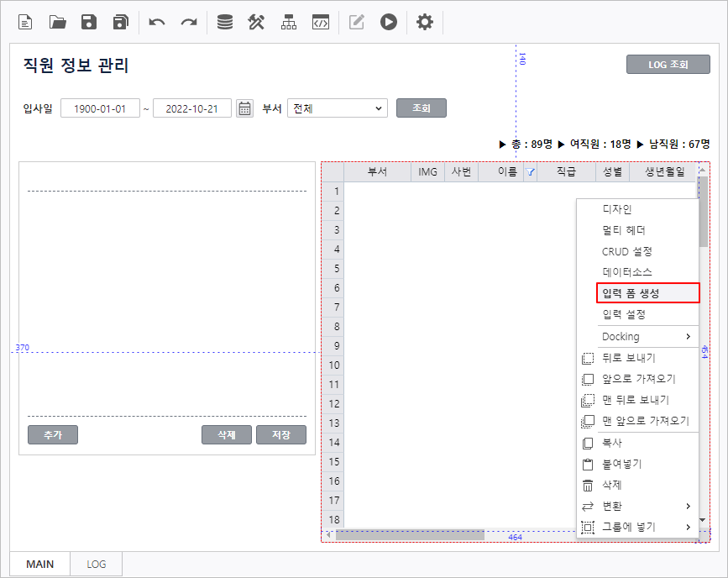Click the save all icon

pyautogui.click(x=121, y=23)
